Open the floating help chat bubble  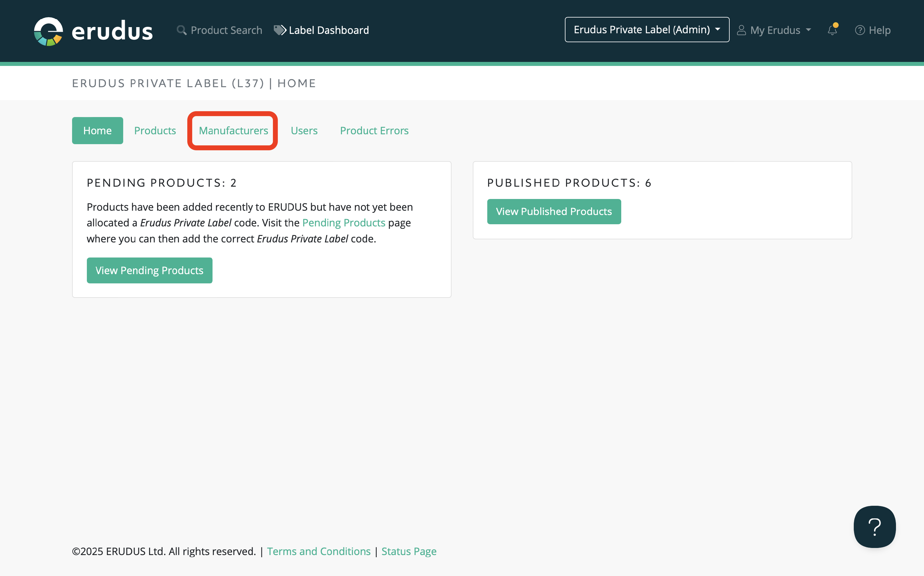tap(874, 526)
